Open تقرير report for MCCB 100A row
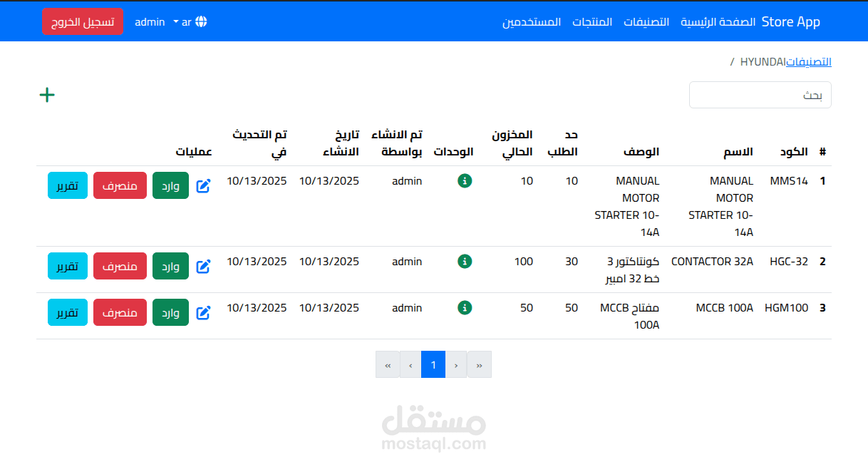 point(67,312)
